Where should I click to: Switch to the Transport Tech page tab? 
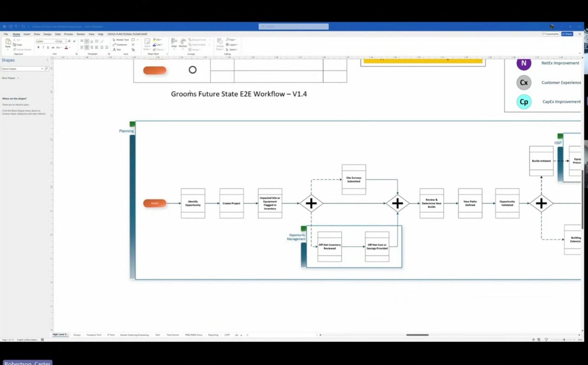94,335
